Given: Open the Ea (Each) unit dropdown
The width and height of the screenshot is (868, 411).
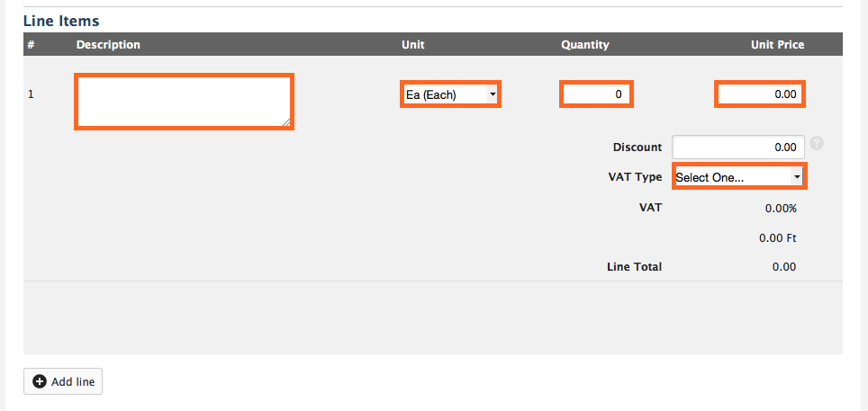Looking at the screenshot, I should click(x=450, y=94).
